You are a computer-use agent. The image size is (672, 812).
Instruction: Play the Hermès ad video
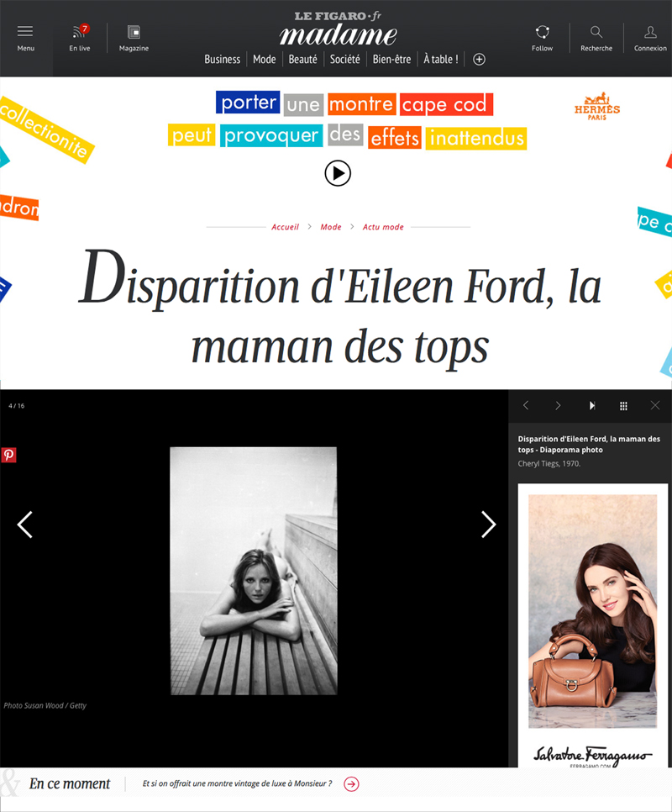[x=338, y=173]
